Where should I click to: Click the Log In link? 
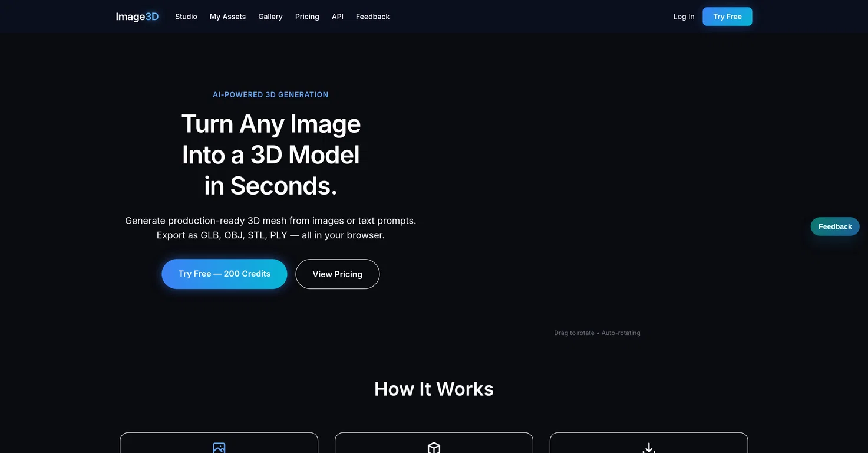pos(684,17)
